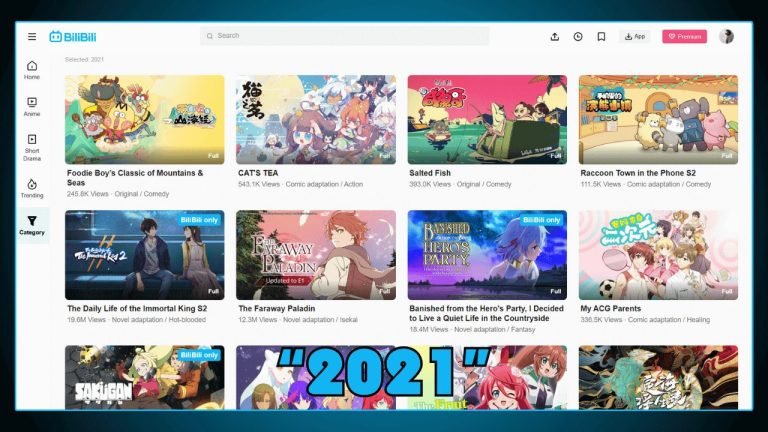Viewport: 768px width, 432px height.
Task: Click the App download button
Action: [634, 36]
